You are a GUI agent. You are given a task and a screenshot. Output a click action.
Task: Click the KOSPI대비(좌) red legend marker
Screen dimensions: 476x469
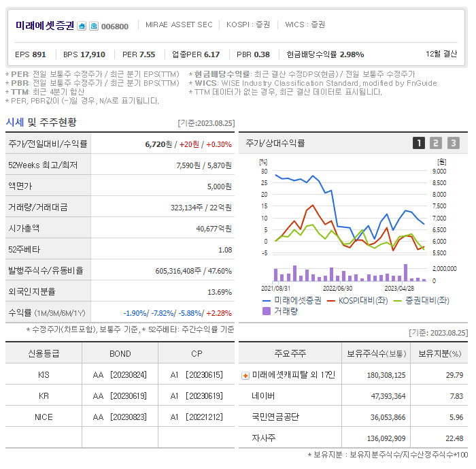[331, 301]
